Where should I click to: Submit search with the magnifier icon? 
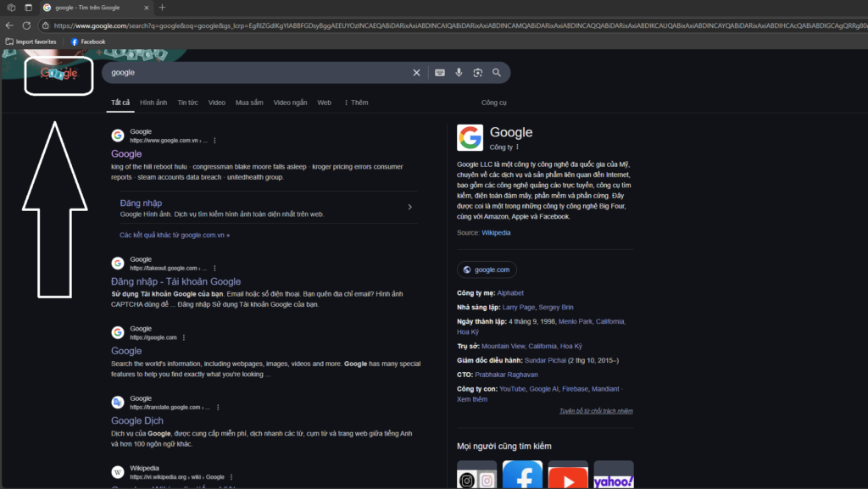click(497, 73)
